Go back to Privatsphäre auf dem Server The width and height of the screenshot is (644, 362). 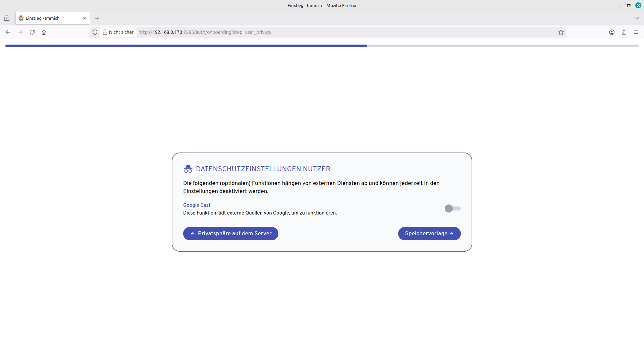pos(231,234)
